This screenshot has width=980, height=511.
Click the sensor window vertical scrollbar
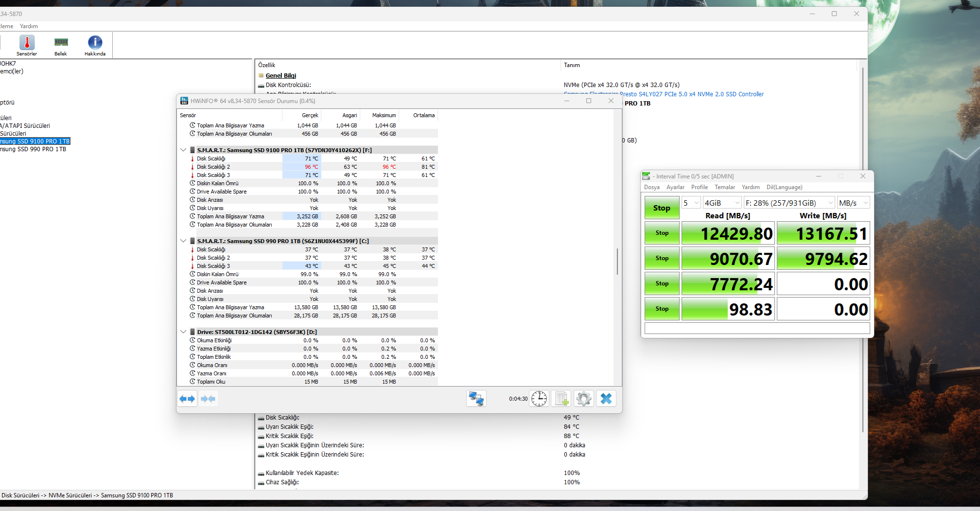(x=617, y=262)
